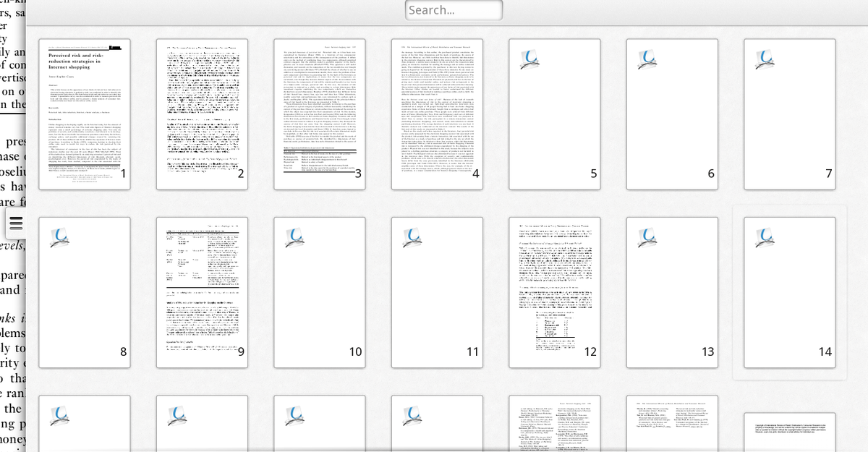Select the highlighted page 14 thumbnail
The width and height of the screenshot is (868, 452).
pyautogui.click(x=789, y=292)
